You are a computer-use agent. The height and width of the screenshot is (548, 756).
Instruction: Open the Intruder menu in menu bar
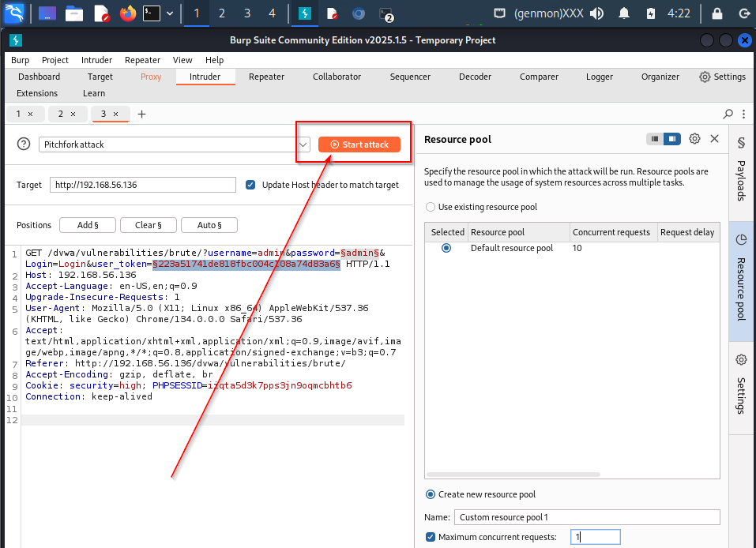click(x=96, y=60)
